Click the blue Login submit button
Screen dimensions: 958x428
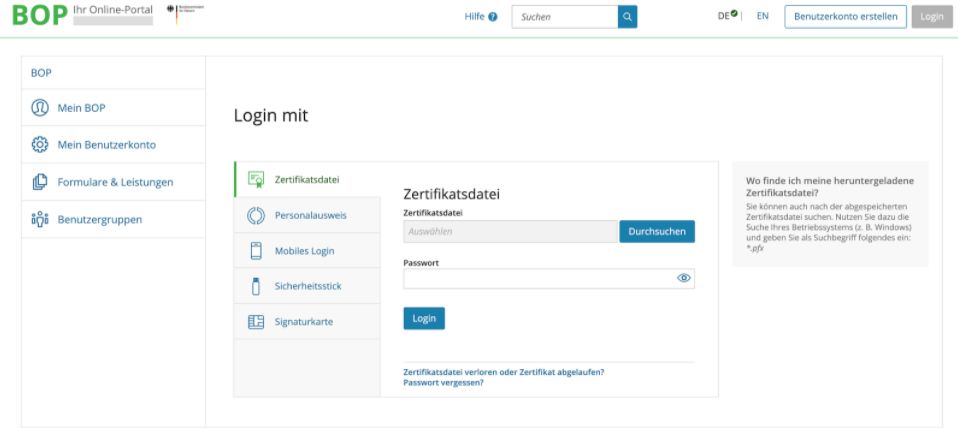(x=424, y=318)
